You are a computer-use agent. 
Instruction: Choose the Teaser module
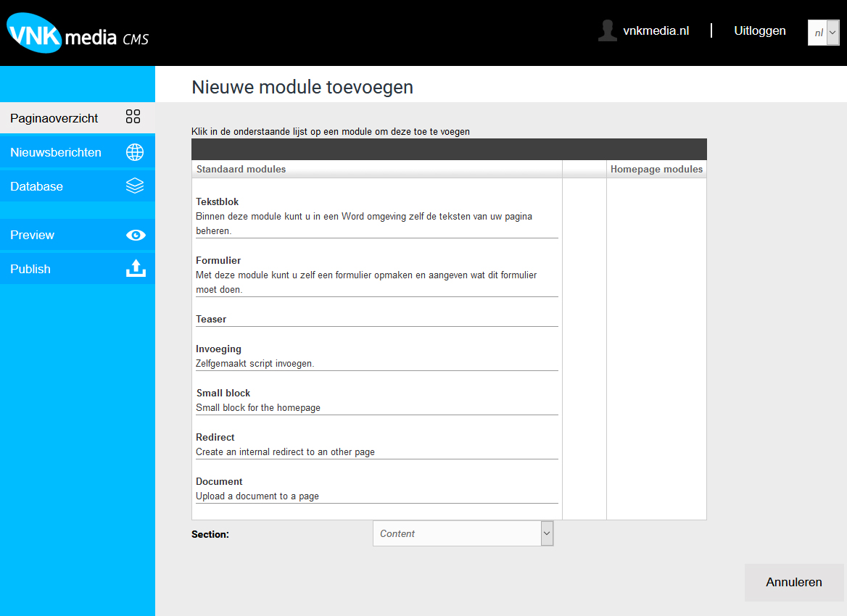[211, 319]
